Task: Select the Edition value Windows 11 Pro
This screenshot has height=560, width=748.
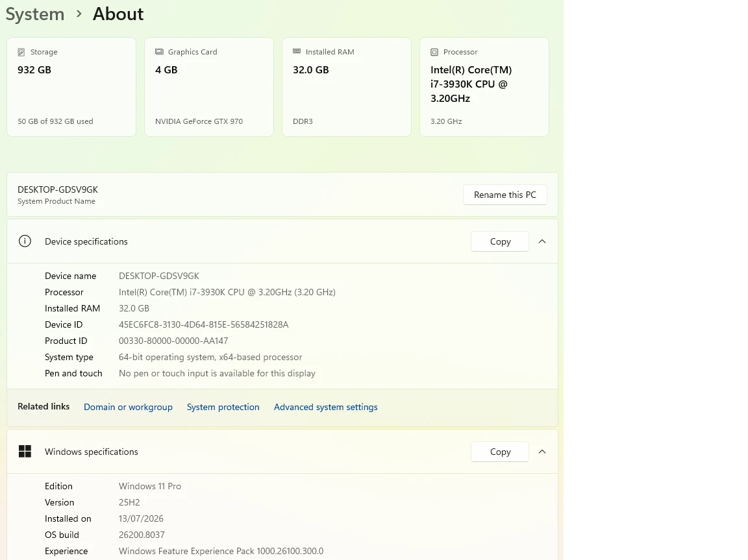Action: pos(150,486)
